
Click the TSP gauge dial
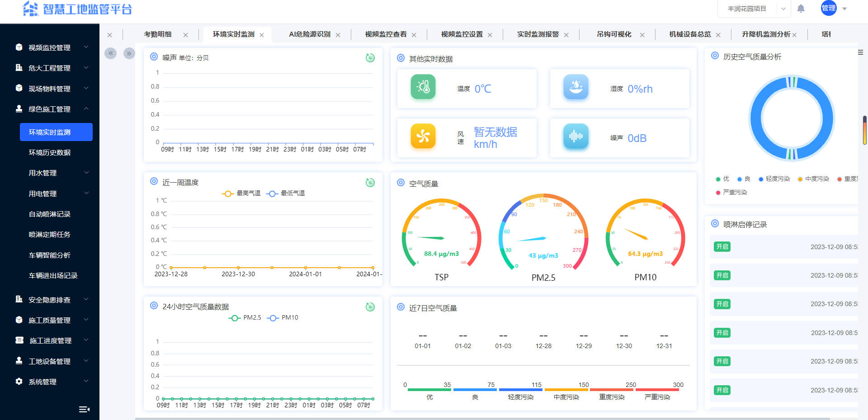pyautogui.click(x=442, y=234)
